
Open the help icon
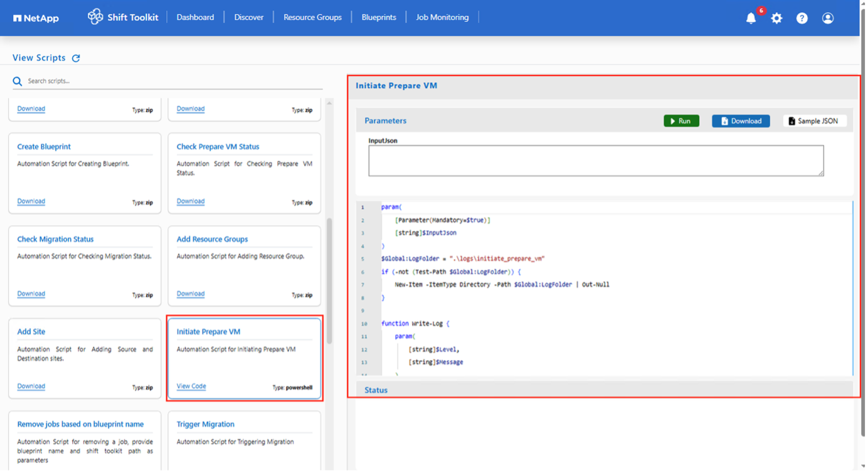click(x=802, y=18)
